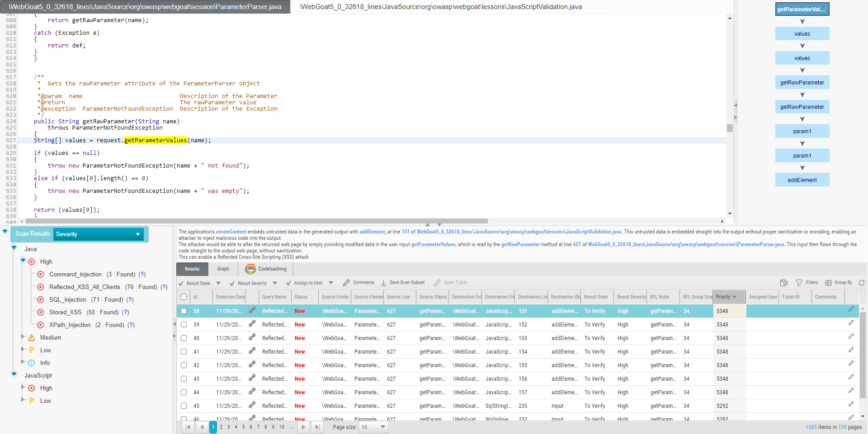Click the Medium severity warning icon under Java

32,338
